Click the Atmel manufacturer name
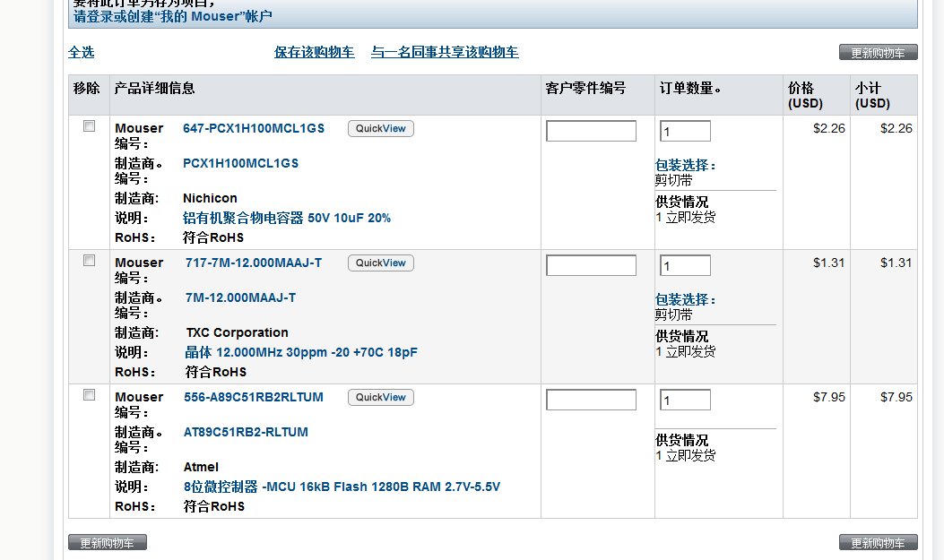 (x=201, y=467)
